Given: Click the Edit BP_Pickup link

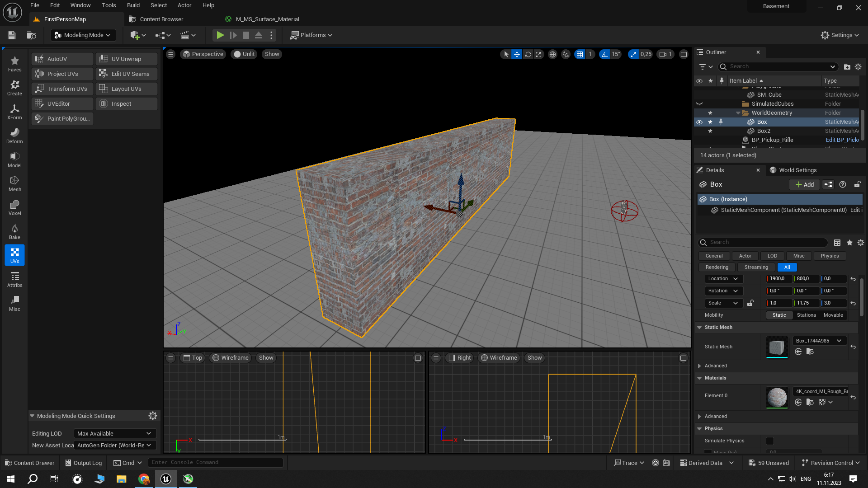Looking at the screenshot, I should click(842, 140).
